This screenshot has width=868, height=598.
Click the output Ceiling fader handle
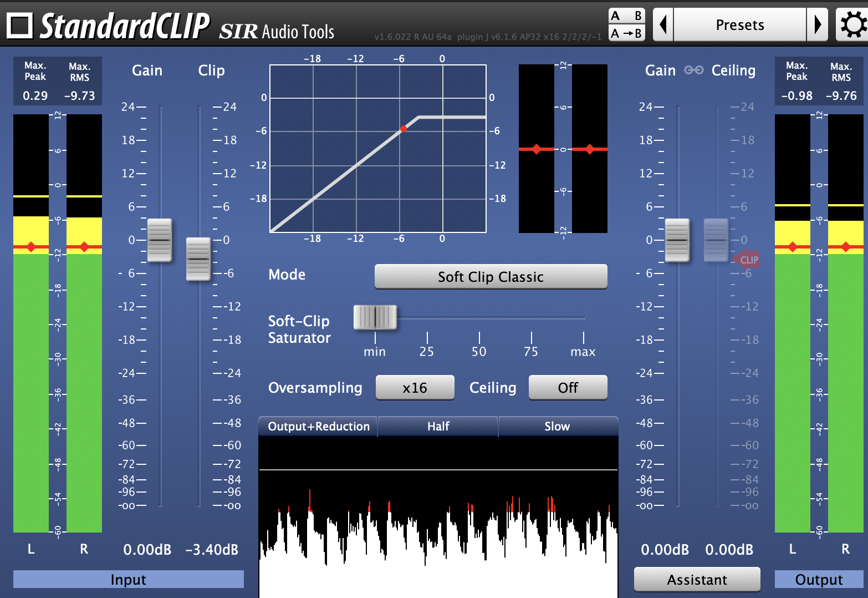coord(716,240)
